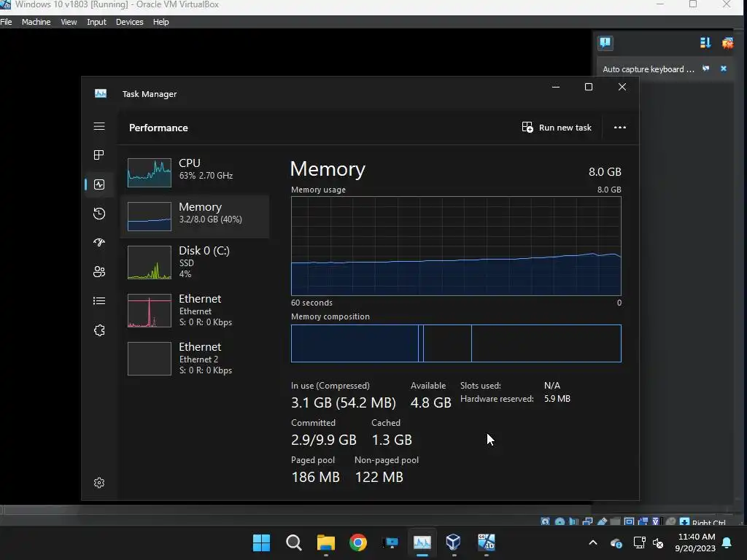Screen dimensions: 747x560
Task: Open the Windows Start menu
Action: coord(261,542)
